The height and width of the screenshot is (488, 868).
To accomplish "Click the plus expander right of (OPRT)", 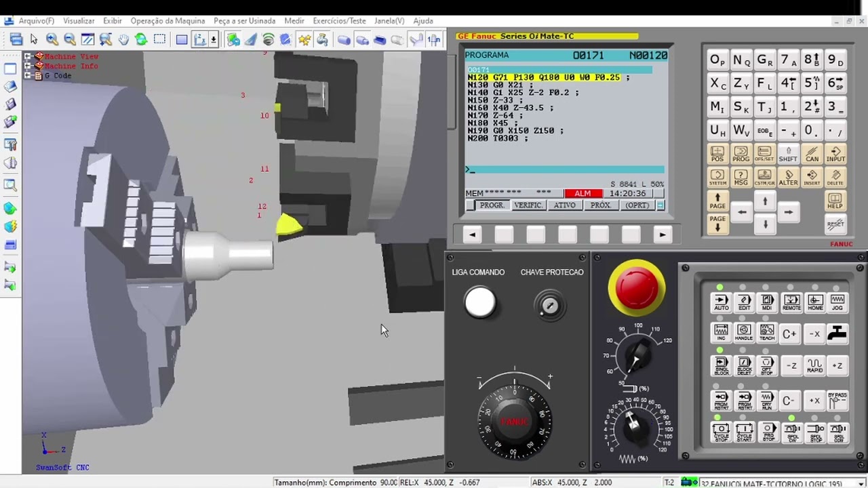I will 660,205.
